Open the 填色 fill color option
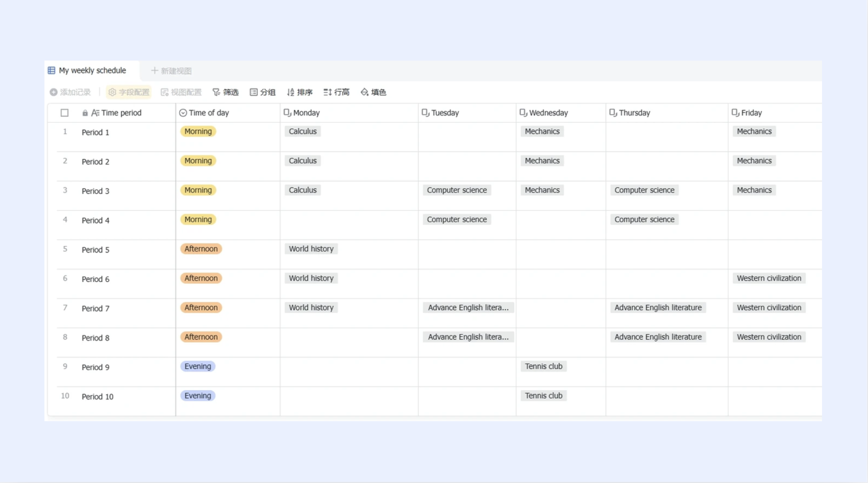Viewport: 868px width, 483px height. [x=373, y=92]
